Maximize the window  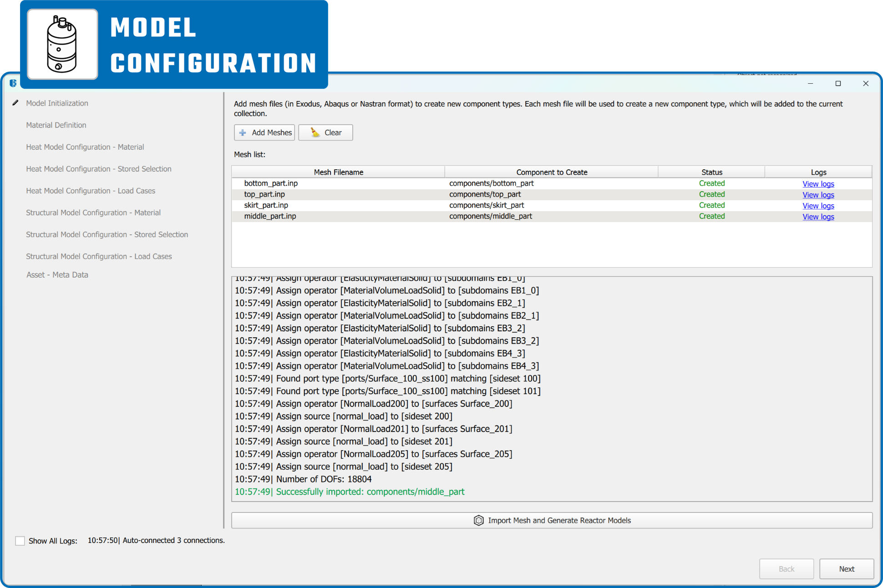[x=838, y=83]
